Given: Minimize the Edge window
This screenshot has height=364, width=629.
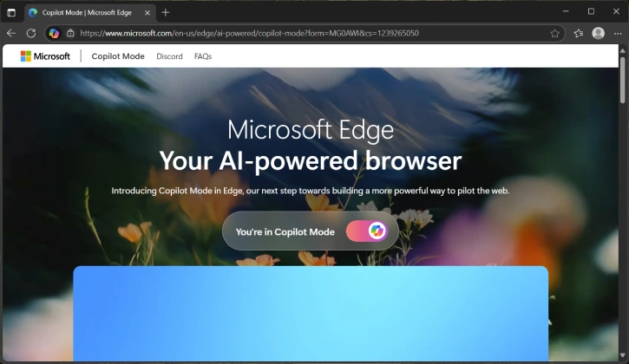Looking at the screenshot, I should pyautogui.click(x=566, y=11).
